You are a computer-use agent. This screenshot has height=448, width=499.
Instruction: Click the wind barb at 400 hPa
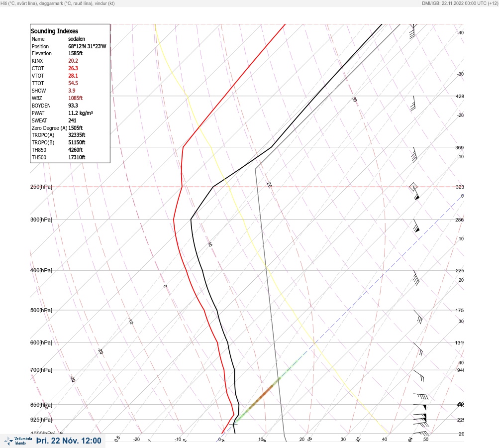pyautogui.click(x=416, y=278)
